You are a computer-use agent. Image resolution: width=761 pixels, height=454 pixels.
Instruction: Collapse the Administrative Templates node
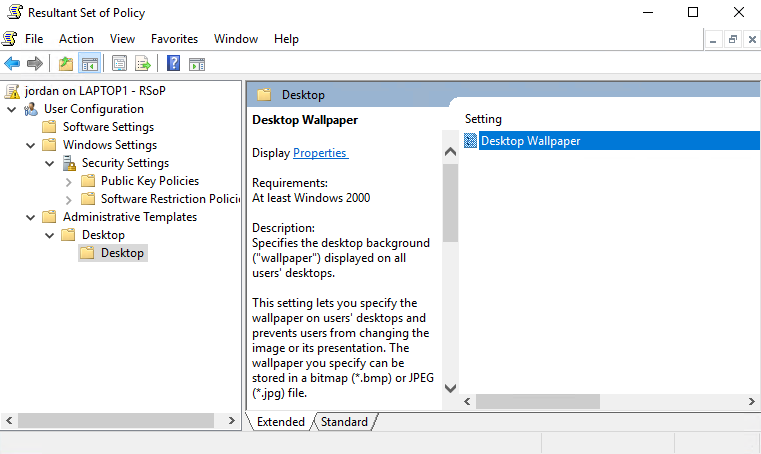[30, 217]
